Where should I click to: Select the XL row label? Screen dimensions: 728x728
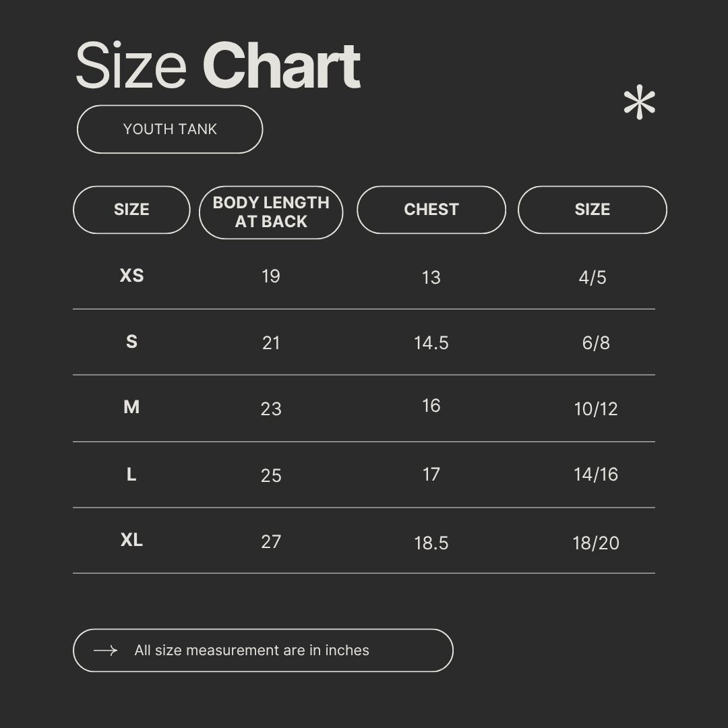click(131, 540)
